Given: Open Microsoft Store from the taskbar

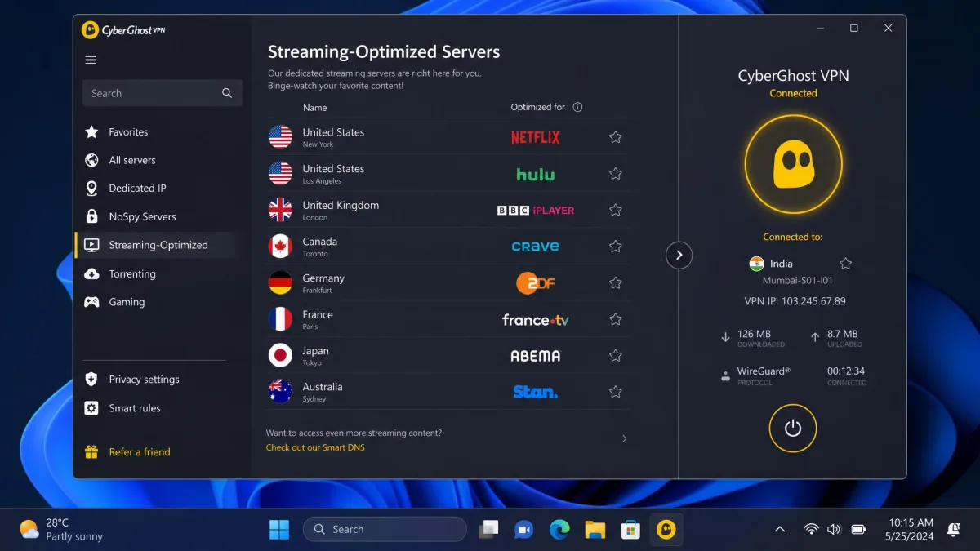Looking at the screenshot, I should pos(630,530).
